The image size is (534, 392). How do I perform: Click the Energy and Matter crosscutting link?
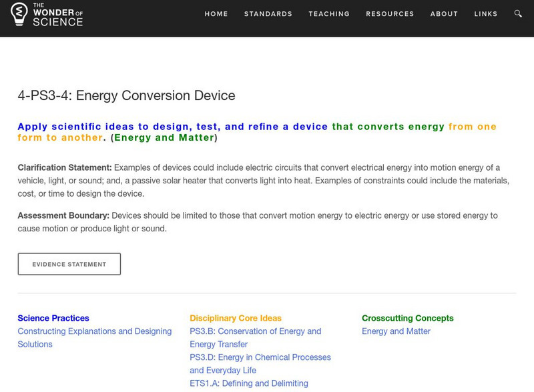tap(396, 331)
